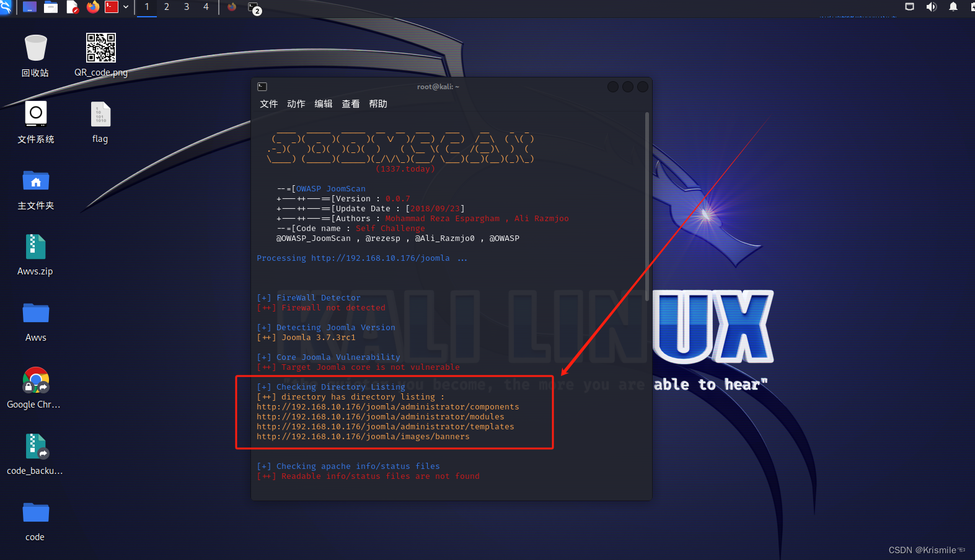Click the '@OWASP_JoomScan , @rezesp' handles line
Viewport: 975px width, 560px height.
tap(398, 238)
